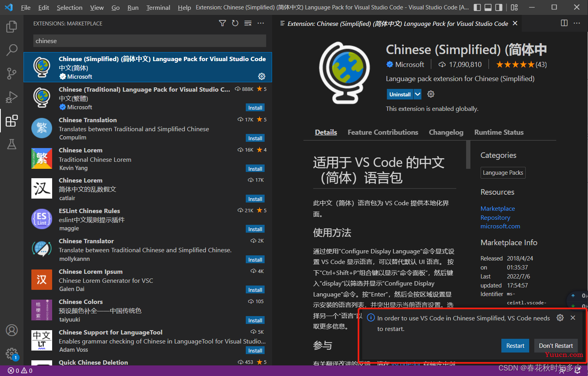Toggle panel layout icon in title bar
Viewport: 588px width, 376px height.
(488, 7)
